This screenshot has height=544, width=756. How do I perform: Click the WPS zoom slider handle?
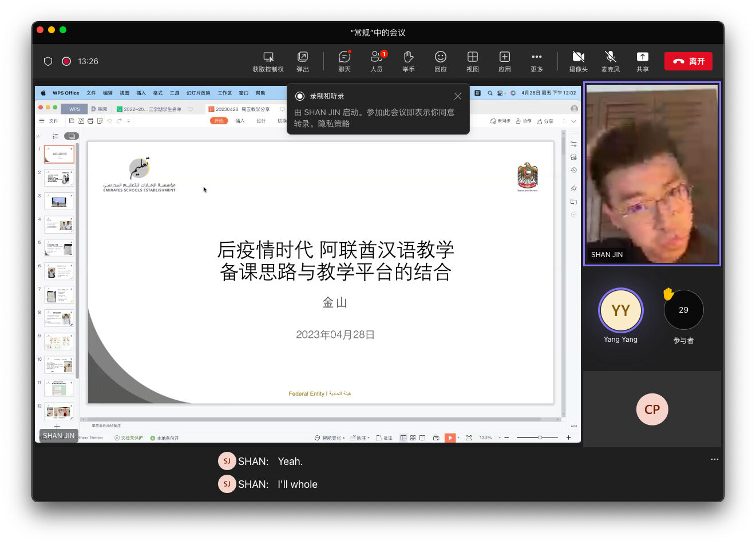pos(540,437)
